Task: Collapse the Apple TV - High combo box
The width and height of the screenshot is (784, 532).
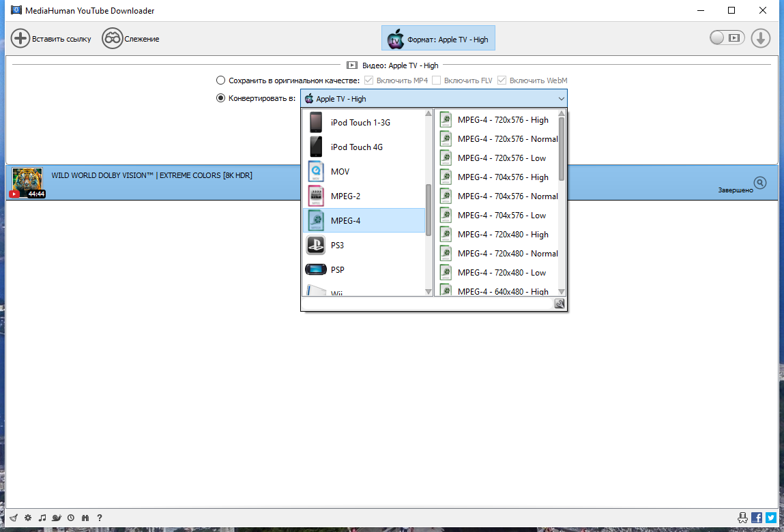Action: point(434,99)
